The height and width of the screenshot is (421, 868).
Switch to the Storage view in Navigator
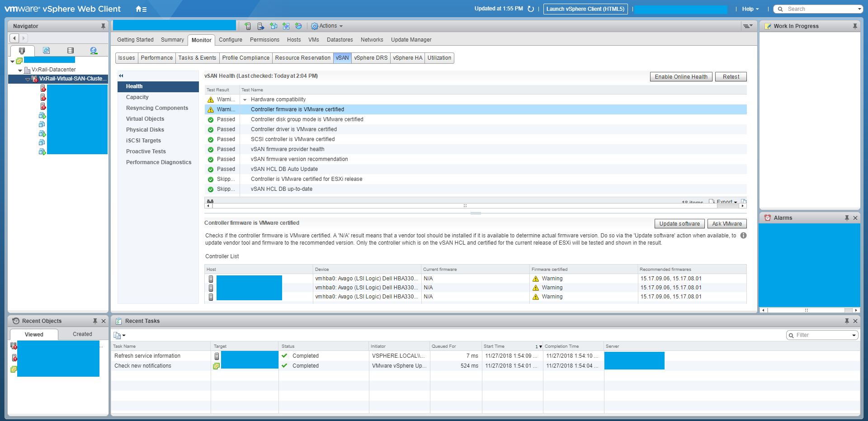[x=71, y=50]
